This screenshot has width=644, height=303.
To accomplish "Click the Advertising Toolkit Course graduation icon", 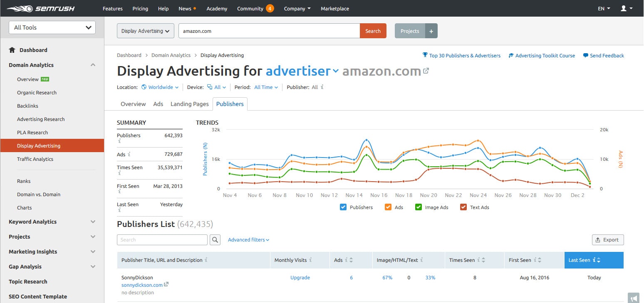I will coord(511,55).
